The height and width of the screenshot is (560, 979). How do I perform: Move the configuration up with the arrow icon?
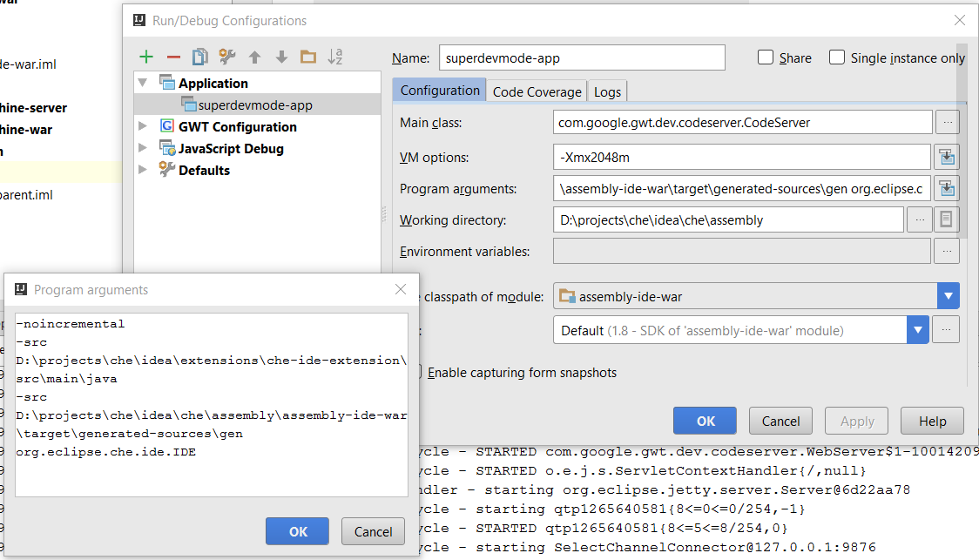tap(254, 57)
